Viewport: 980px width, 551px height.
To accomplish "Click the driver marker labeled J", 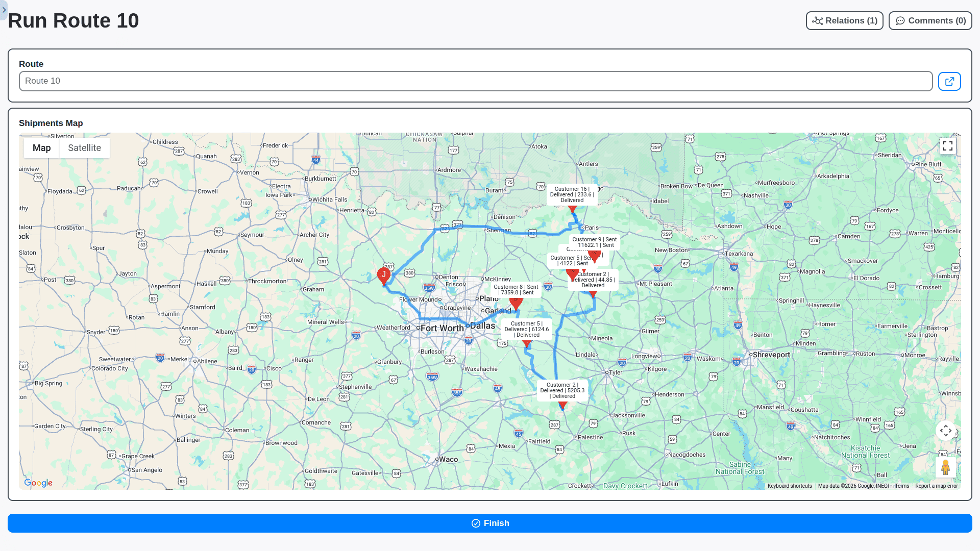I will pos(384,274).
